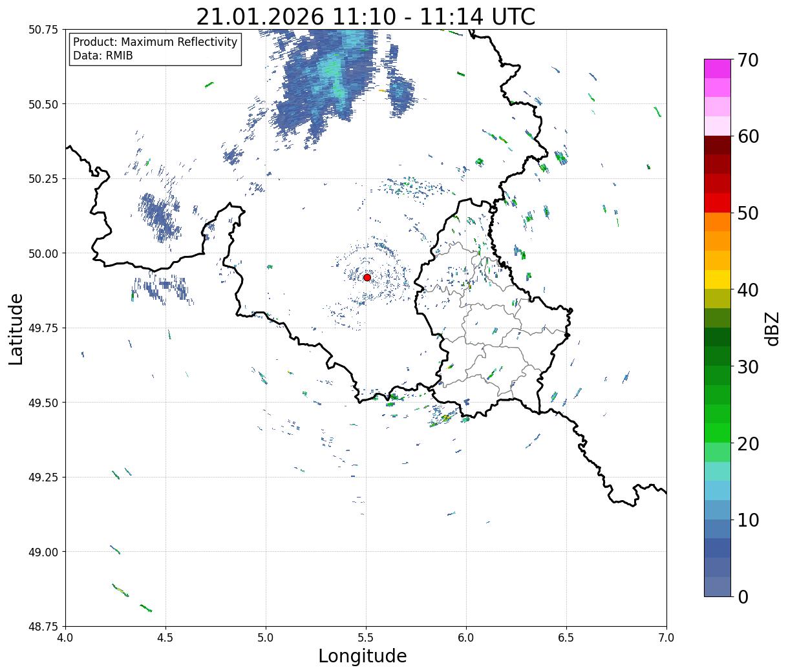Image resolution: width=788 pixels, height=672 pixels.
Task: Click the 'Data: RMIB' text line
Action: (103, 56)
